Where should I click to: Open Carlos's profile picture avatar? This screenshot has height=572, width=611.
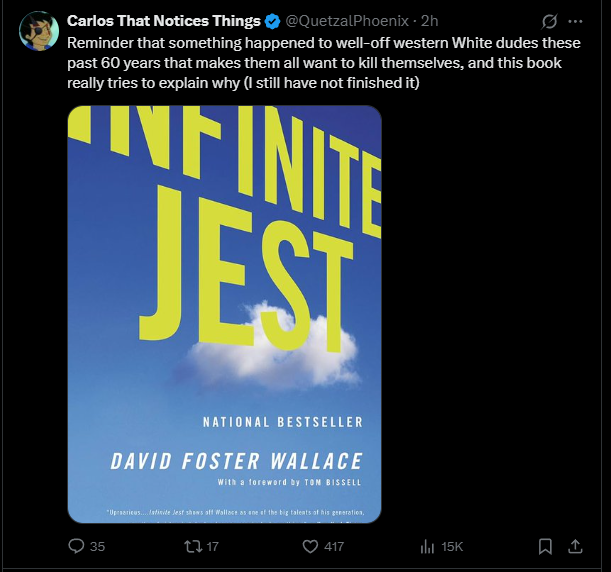coord(39,31)
